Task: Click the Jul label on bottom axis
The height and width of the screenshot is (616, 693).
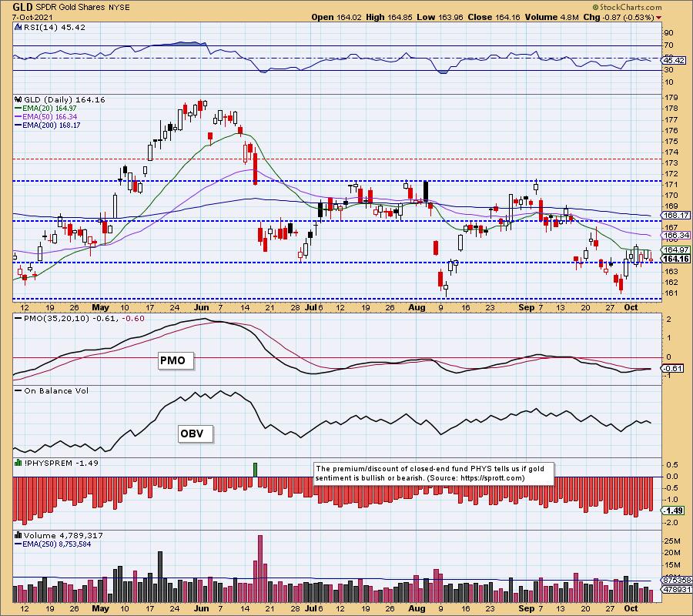Action: point(311,608)
